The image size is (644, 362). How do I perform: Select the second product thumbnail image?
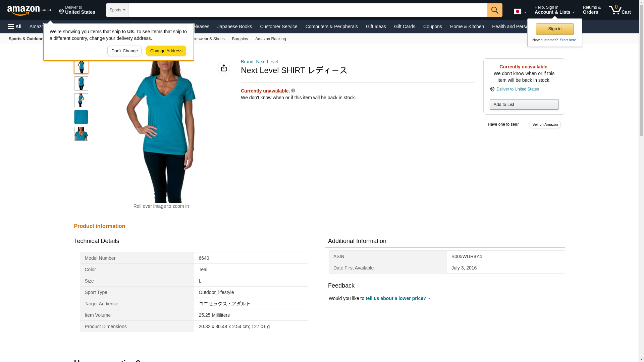(x=81, y=83)
